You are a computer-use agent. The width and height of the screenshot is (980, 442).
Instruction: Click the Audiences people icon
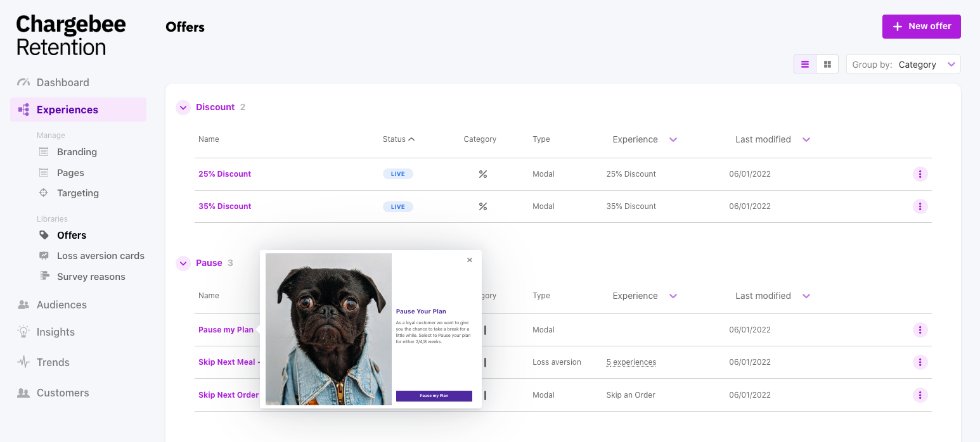coord(23,305)
